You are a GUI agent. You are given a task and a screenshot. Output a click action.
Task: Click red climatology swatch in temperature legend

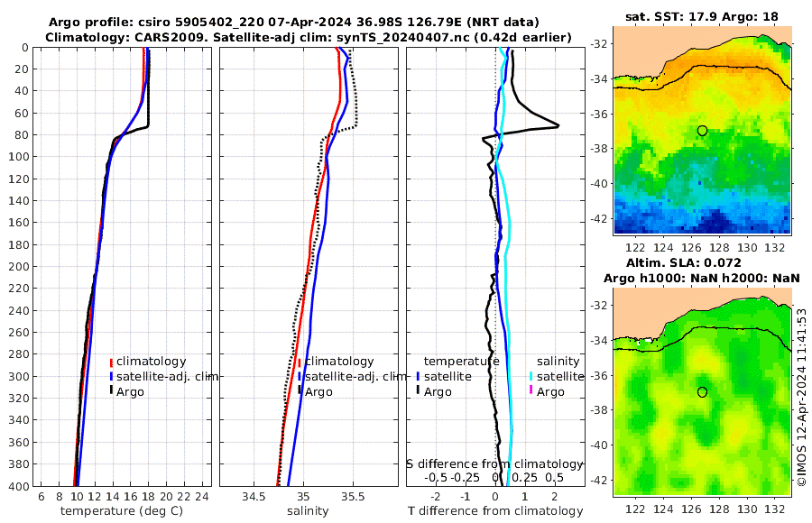(111, 362)
